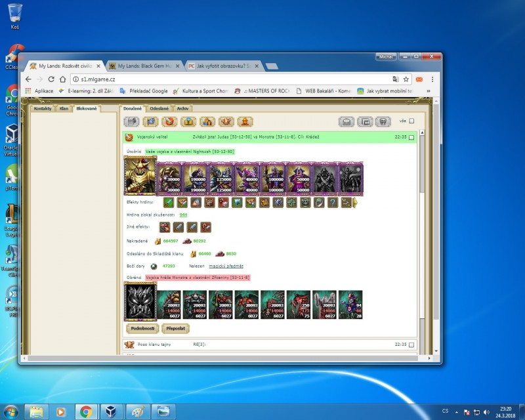
Task: Expand the hero effects arrow
Action: click(x=355, y=203)
